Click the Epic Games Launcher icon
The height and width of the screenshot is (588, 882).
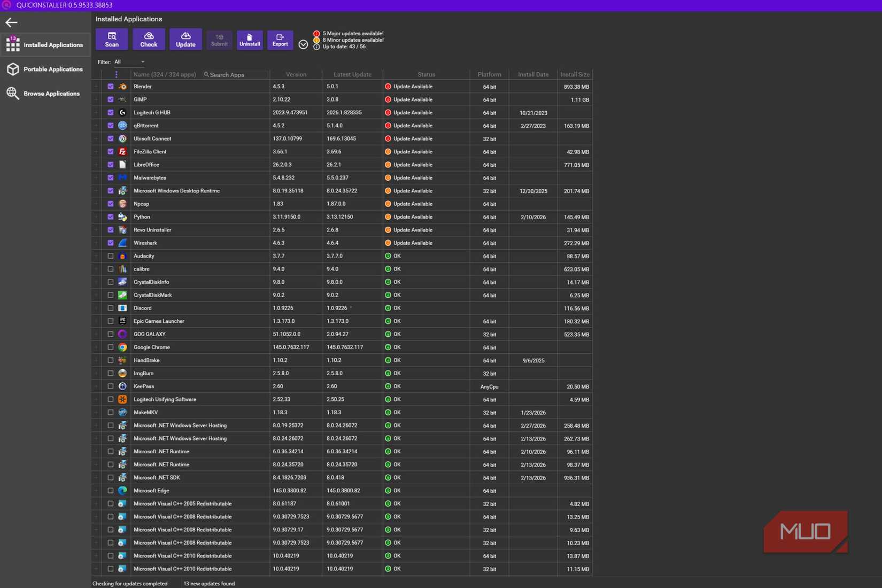tap(122, 321)
